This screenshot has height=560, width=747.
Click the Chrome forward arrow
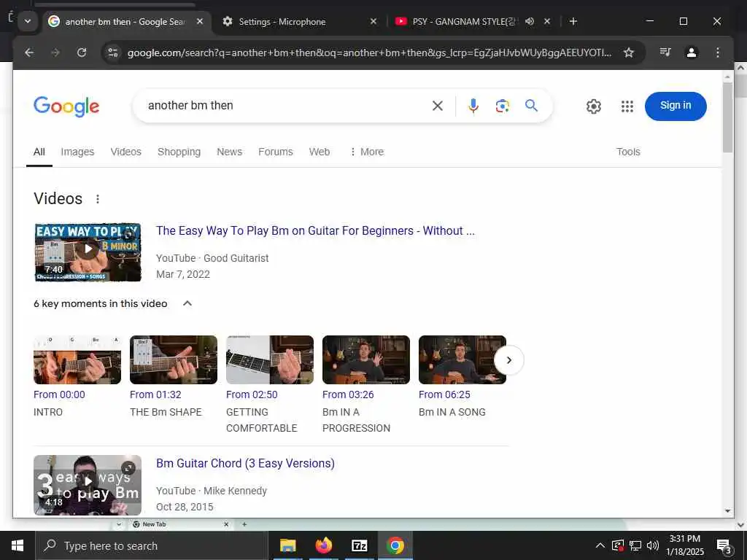click(x=55, y=52)
